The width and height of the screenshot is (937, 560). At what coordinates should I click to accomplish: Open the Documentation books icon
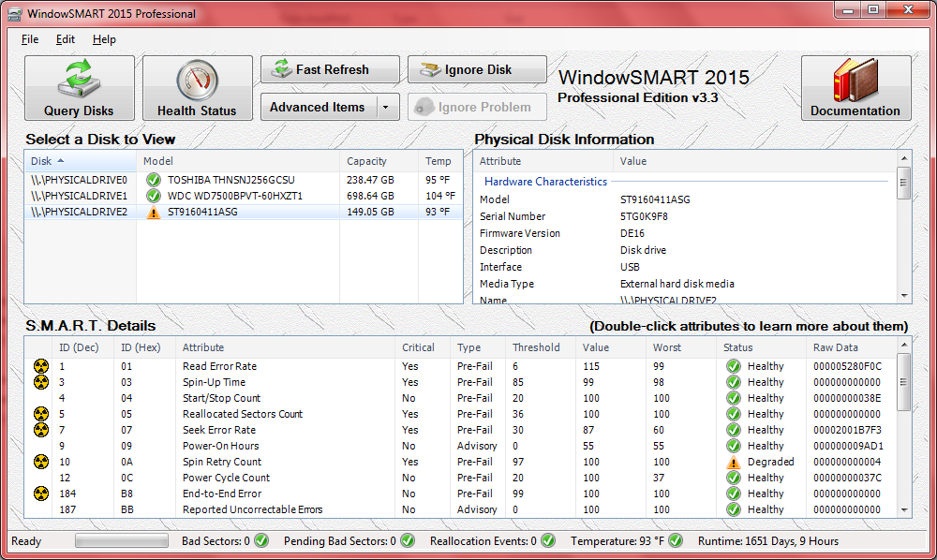click(855, 88)
